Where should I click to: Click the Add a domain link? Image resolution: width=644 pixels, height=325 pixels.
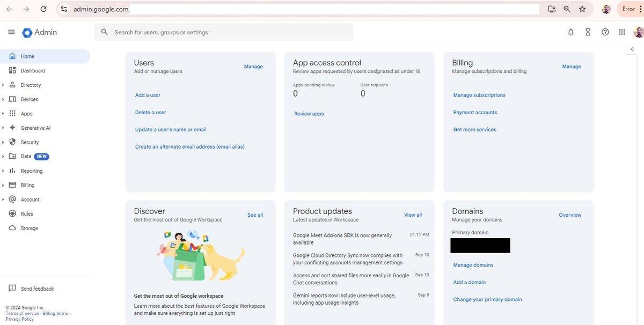click(x=470, y=282)
